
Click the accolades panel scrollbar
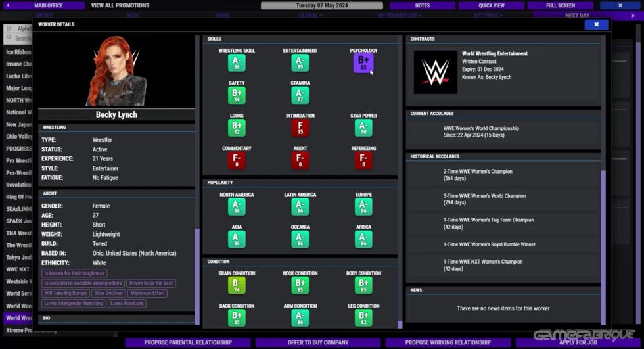pyautogui.click(x=603, y=246)
